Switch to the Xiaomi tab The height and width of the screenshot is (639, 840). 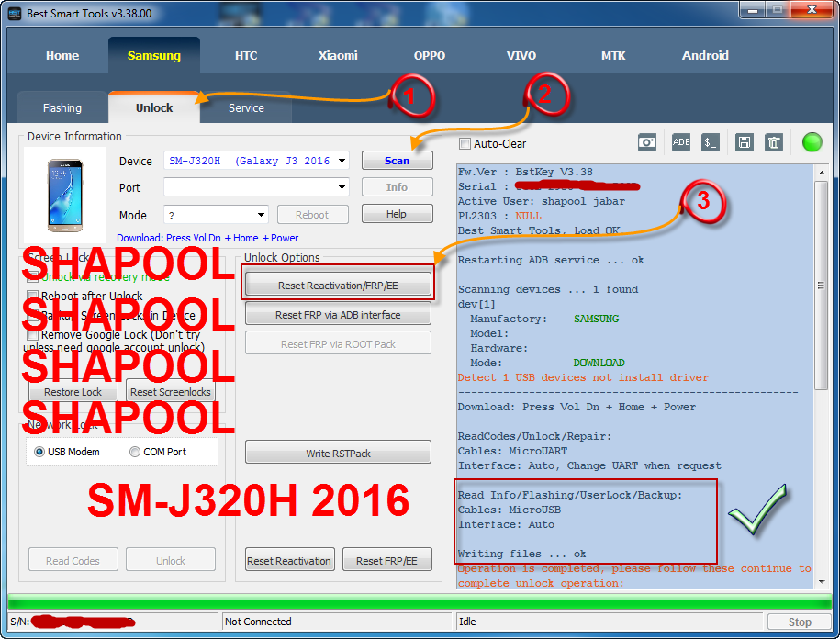(x=338, y=55)
